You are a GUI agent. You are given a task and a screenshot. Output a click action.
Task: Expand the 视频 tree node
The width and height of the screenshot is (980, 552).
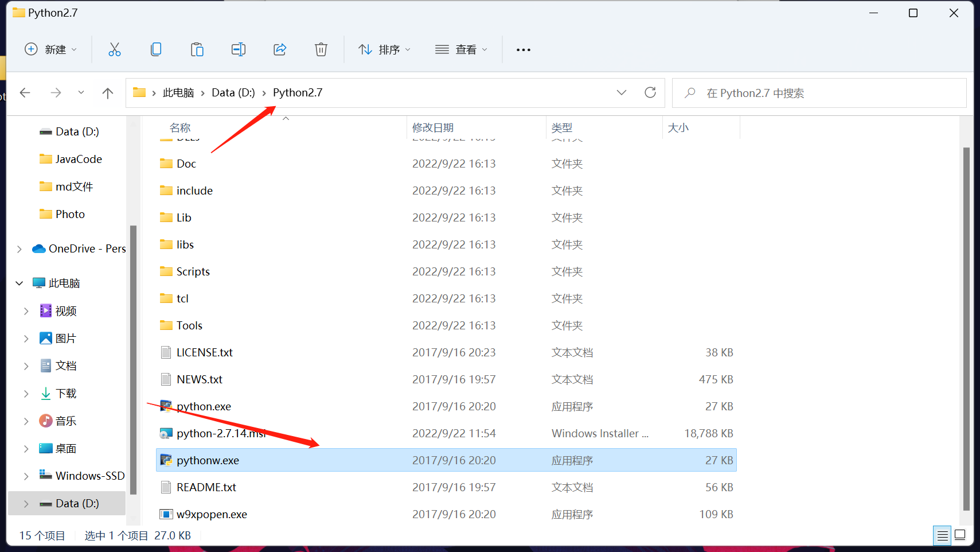click(x=26, y=310)
